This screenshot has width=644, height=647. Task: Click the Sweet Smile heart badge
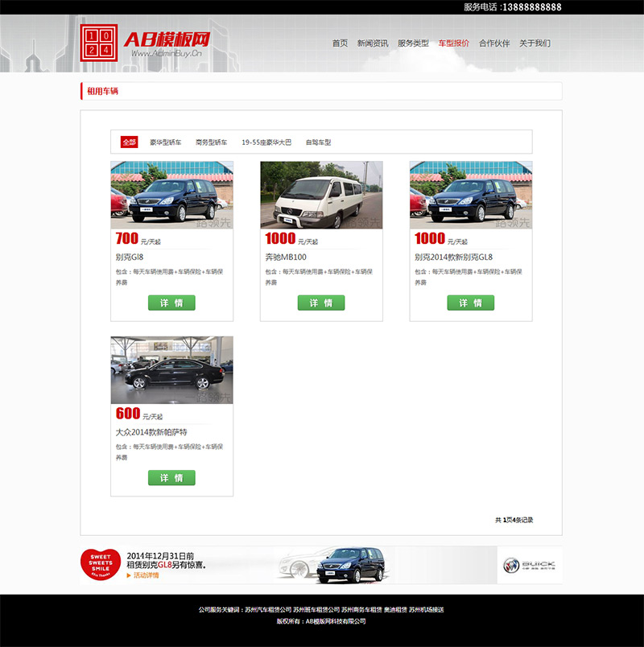[101, 564]
